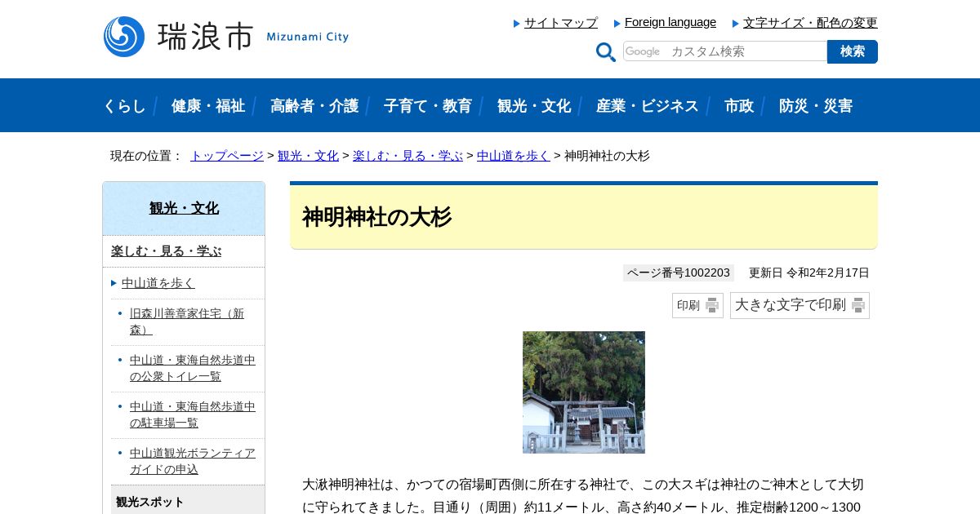The height and width of the screenshot is (514, 980).
Task: Click the 観光スポット sidebar heading
Action: pos(150,502)
